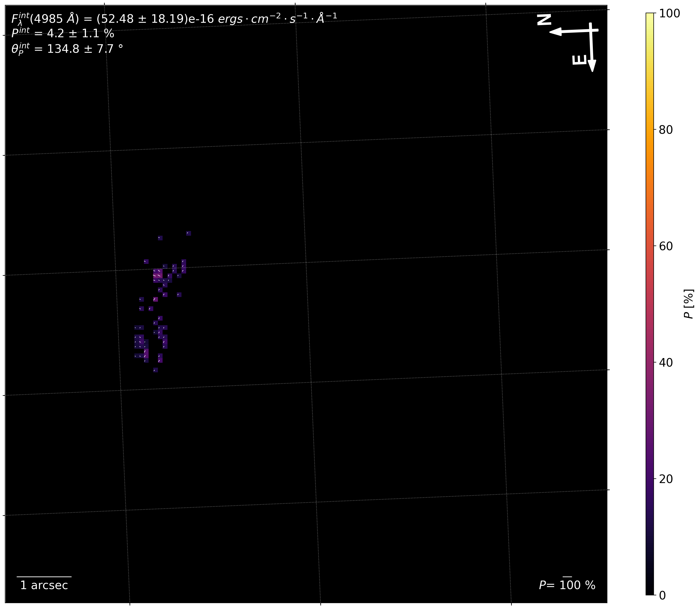This screenshot has width=700, height=608.
Task: Click the '1 arcsec' scale label
Action: click(44, 585)
